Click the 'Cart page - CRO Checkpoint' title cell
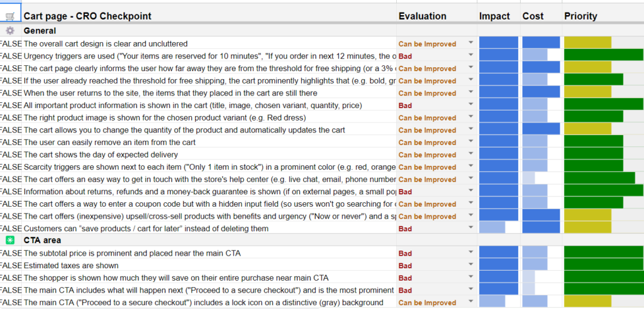This screenshot has width=644, height=309. (87, 16)
